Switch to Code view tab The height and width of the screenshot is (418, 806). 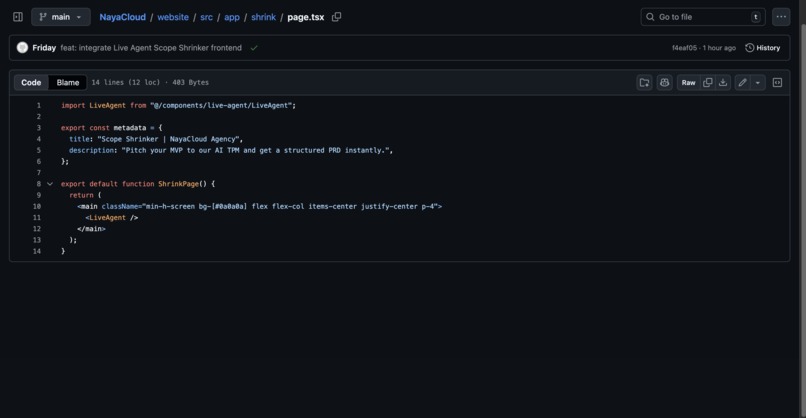click(31, 82)
